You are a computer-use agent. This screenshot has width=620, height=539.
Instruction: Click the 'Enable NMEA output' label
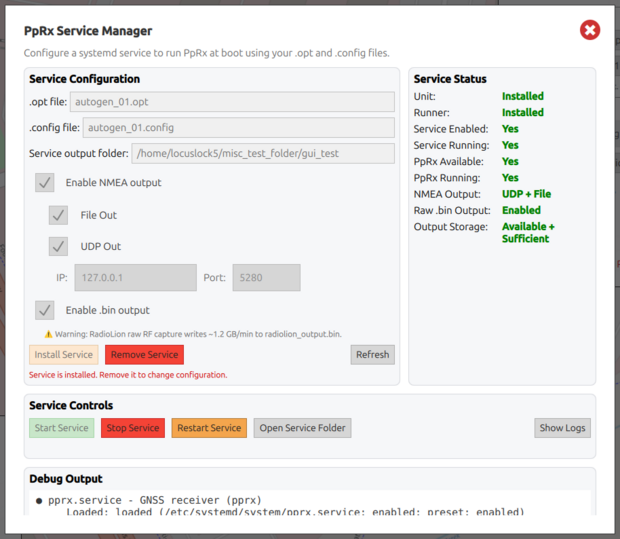coord(113,183)
